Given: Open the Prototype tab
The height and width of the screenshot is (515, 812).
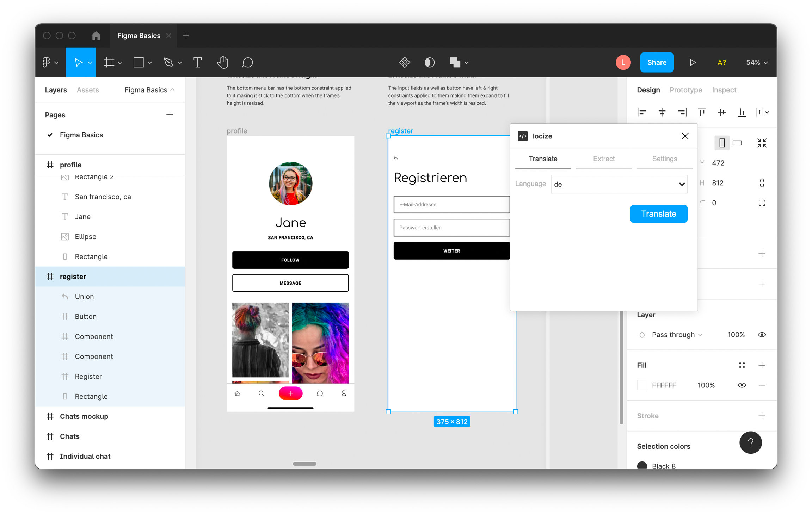Looking at the screenshot, I should pos(685,90).
